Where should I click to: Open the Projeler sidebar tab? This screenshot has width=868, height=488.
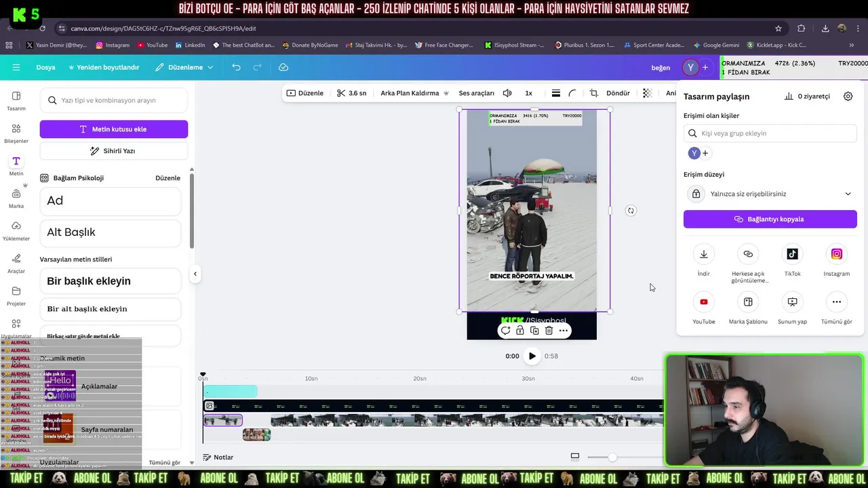pos(16,296)
